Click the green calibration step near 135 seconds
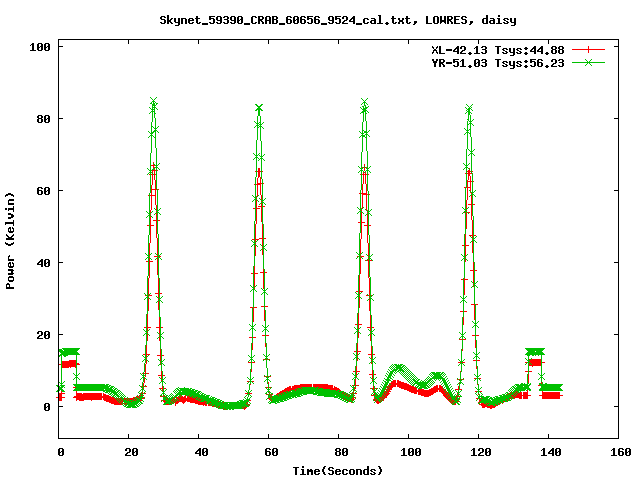The image size is (640, 480). pos(535,352)
